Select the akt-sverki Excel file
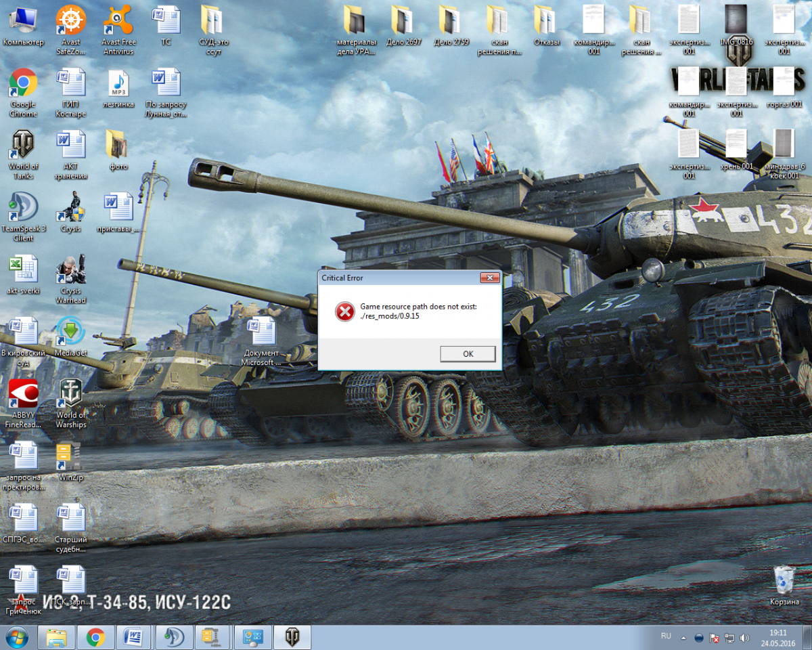This screenshot has width=812, height=650. [x=23, y=275]
